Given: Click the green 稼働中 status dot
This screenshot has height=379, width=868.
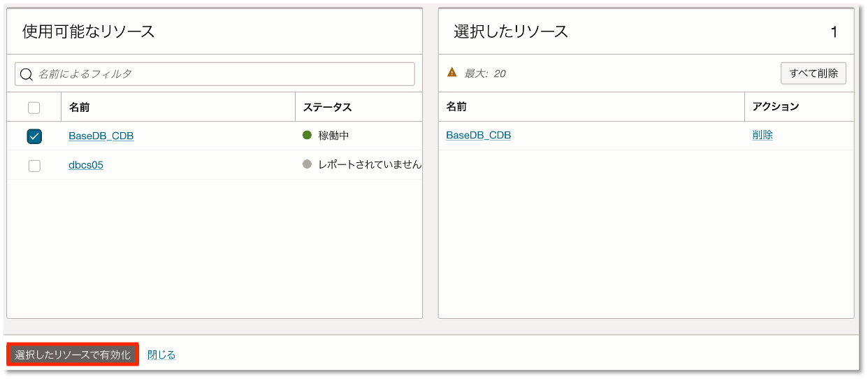Looking at the screenshot, I should pos(307,136).
